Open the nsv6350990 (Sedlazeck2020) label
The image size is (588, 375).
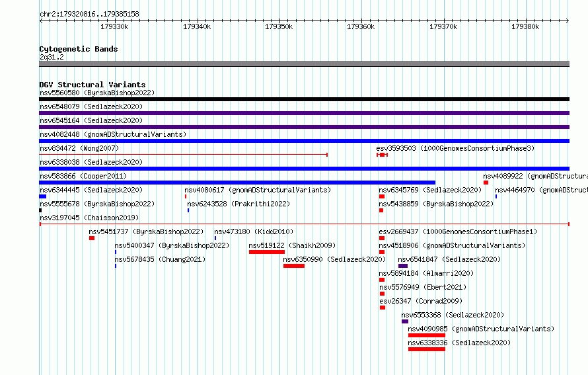pos(334,259)
